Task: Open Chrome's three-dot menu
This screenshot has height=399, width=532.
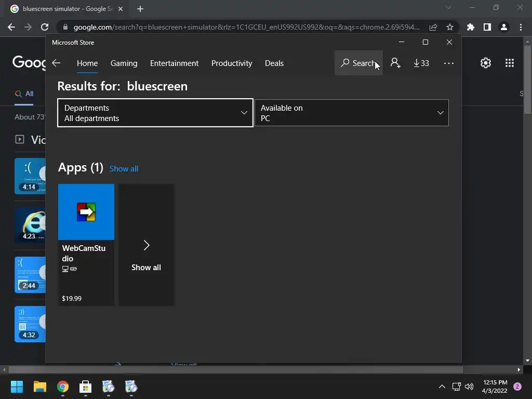Action: (x=521, y=27)
